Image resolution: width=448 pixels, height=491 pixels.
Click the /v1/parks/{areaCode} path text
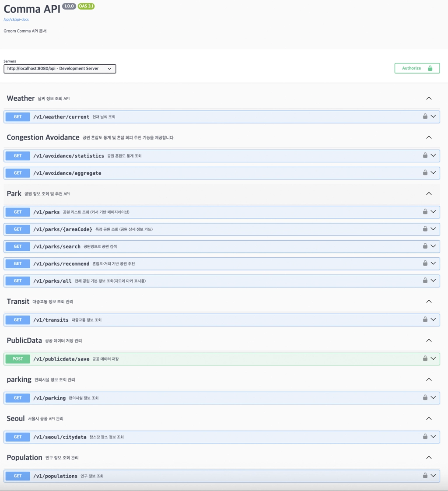click(x=63, y=229)
